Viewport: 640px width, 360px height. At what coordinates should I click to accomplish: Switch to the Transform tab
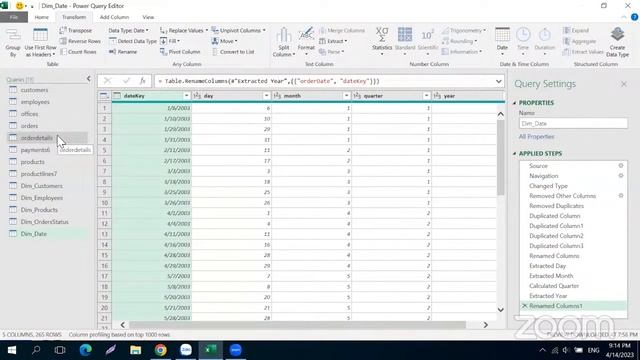pos(74,17)
